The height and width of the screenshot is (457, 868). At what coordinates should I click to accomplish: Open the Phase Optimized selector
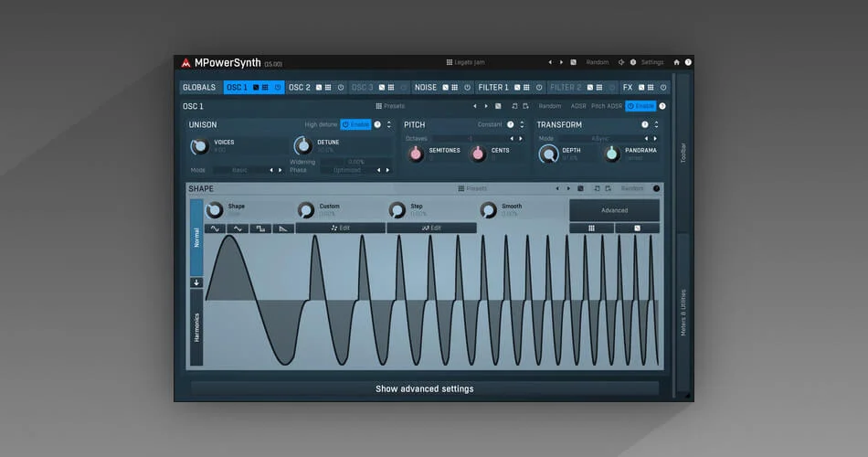pos(347,171)
